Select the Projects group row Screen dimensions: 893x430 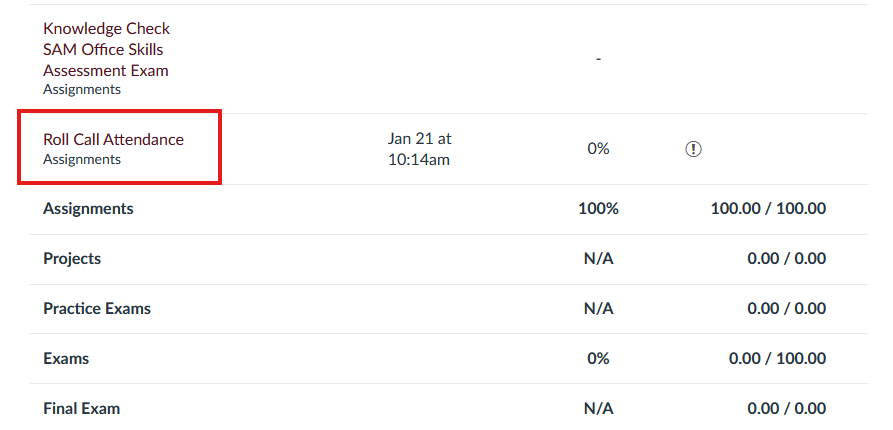[x=448, y=259]
